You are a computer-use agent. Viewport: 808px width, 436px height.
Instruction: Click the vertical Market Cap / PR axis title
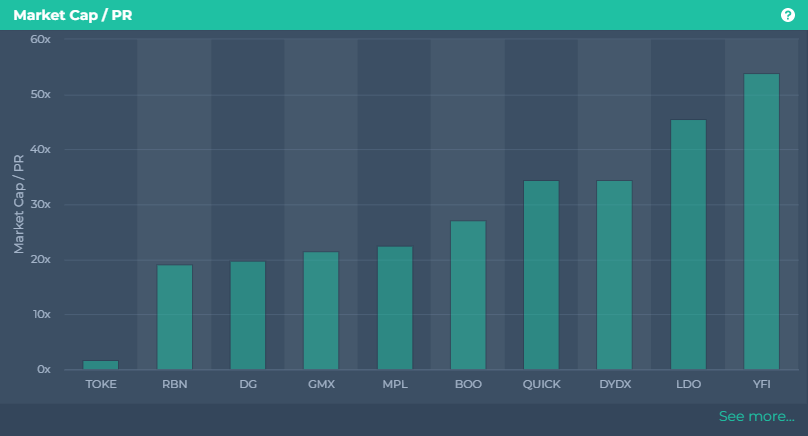pyautogui.click(x=19, y=204)
